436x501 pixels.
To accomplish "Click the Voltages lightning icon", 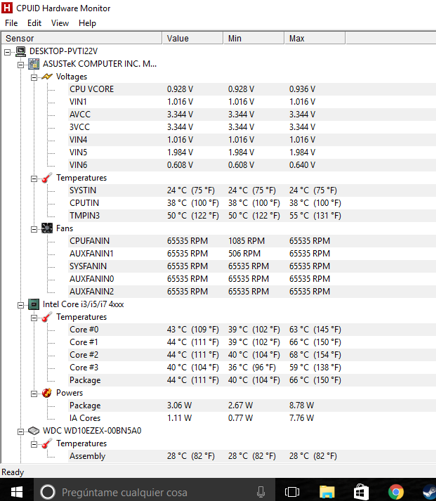I will pos(47,77).
